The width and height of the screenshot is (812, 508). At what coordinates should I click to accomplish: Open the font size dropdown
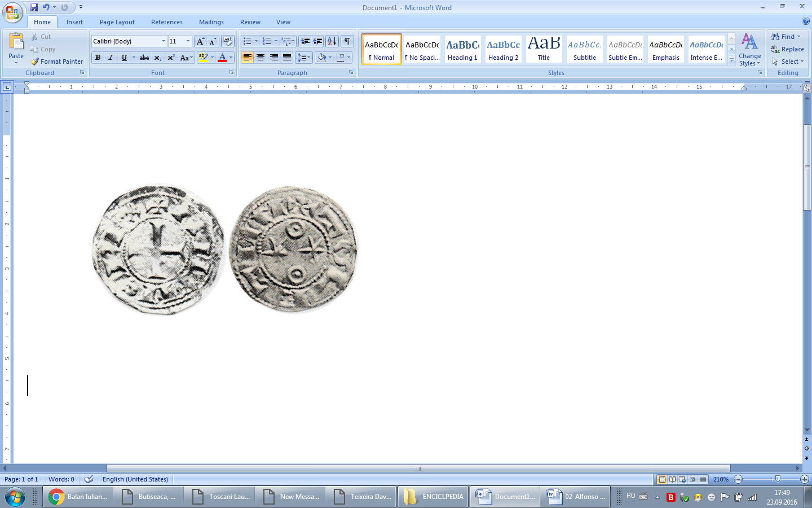pyautogui.click(x=188, y=41)
